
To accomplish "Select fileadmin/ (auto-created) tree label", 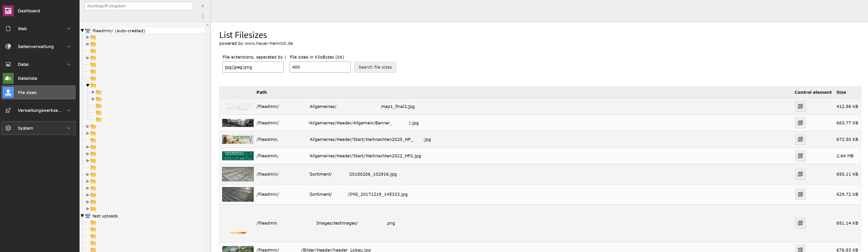I will [119, 31].
